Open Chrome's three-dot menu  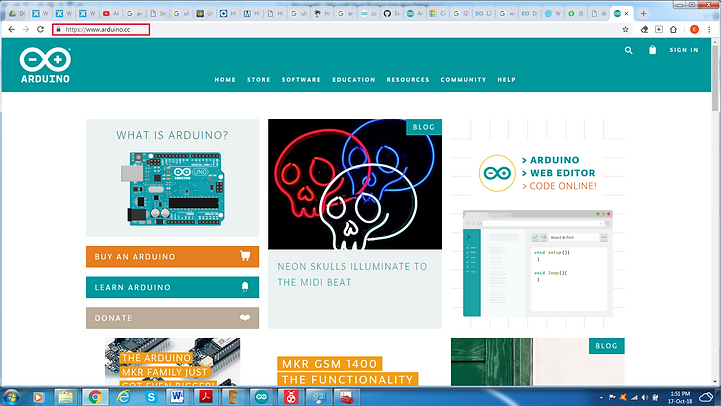tap(709, 29)
